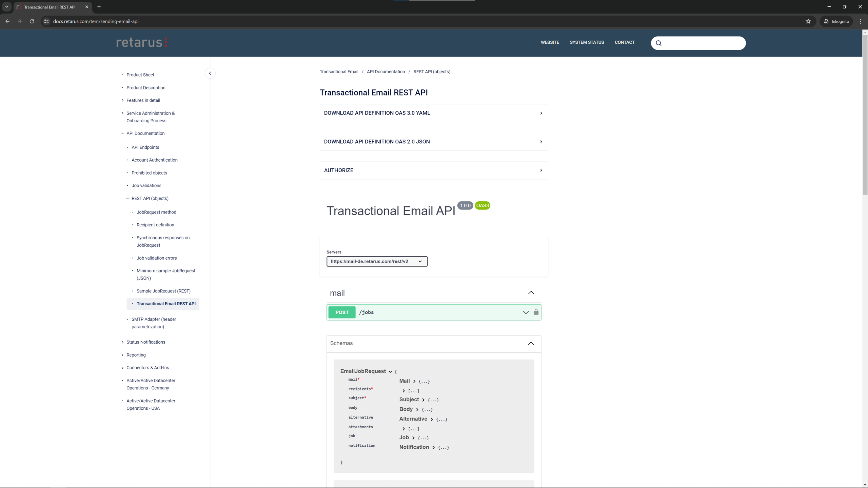The width and height of the screenshot is (868, 488).
Task: Open Job validation errors page
Action: pos(157,258)
